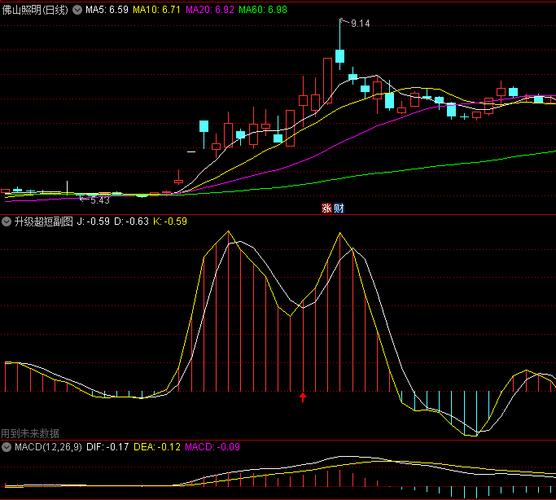Click the DIF: -0.17 value label

coord(107,447)
